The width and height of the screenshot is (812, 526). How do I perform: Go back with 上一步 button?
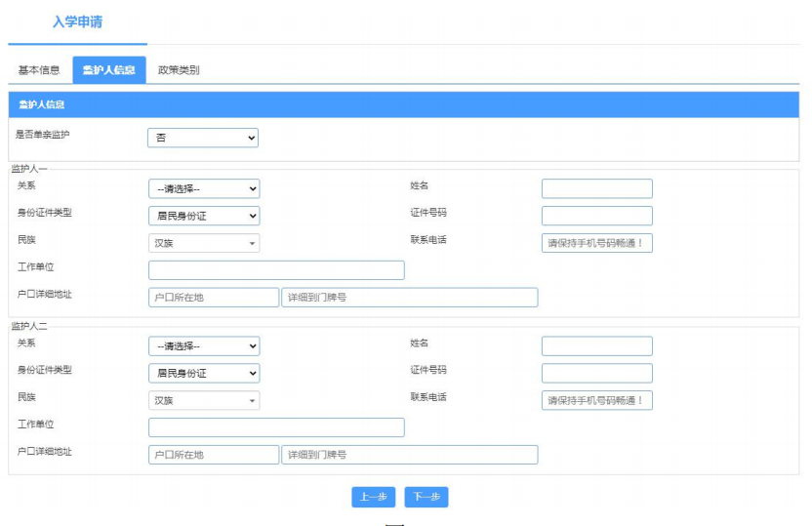point(373,497)
